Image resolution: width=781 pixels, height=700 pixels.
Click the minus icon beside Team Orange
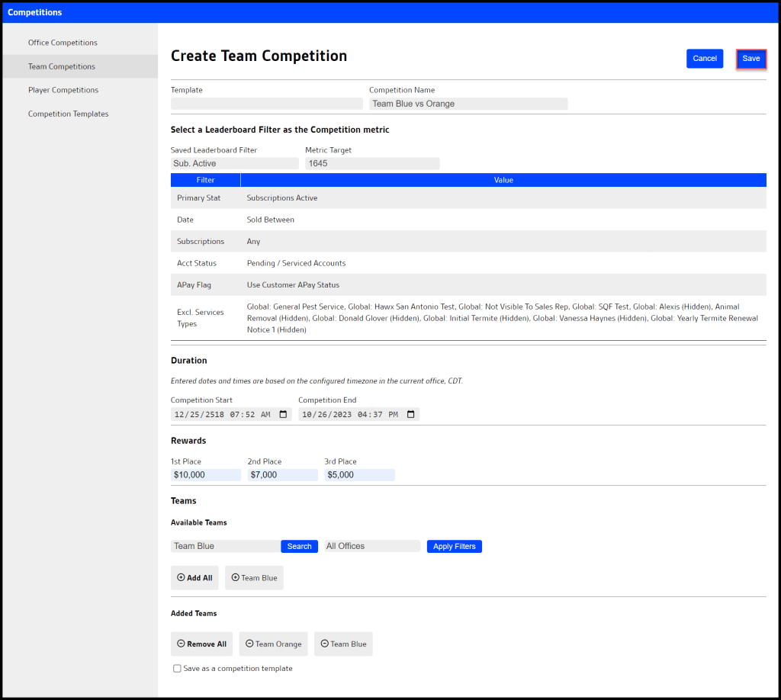(249, 644)
